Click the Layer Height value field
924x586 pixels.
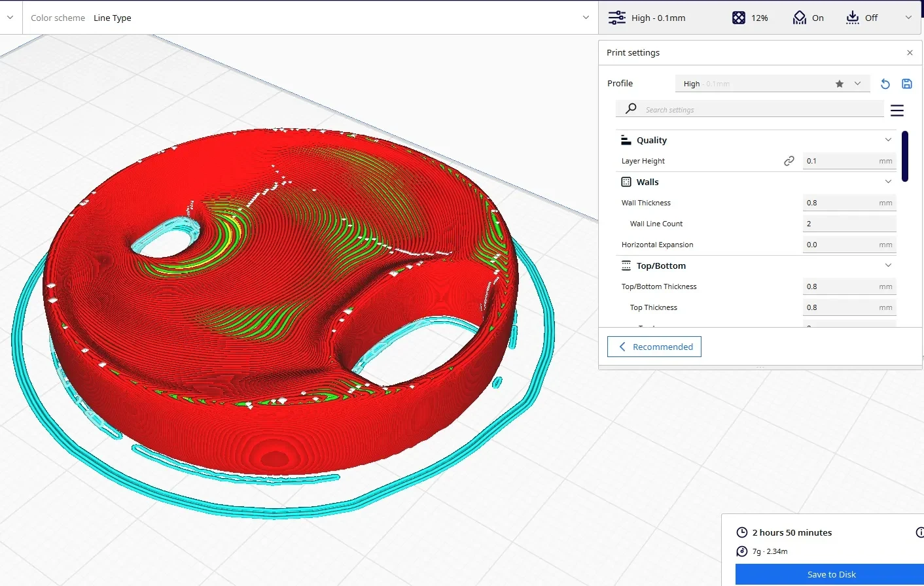849,161
